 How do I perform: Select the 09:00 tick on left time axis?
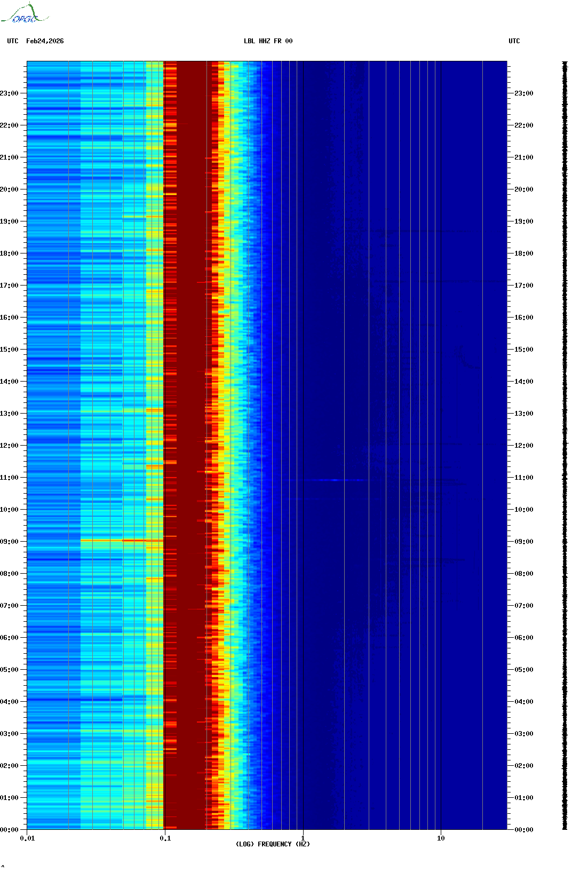10,542
